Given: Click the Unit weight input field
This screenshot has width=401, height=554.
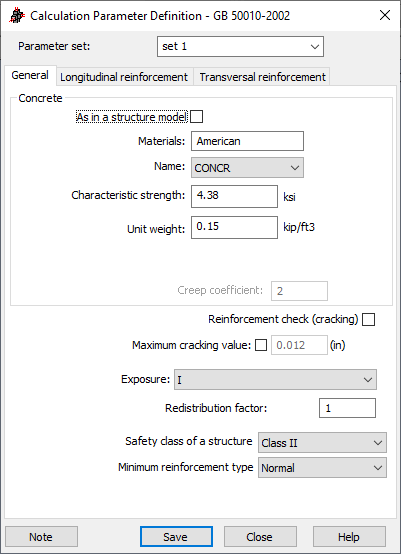Looking at the screenshot, I should point(234,227).
